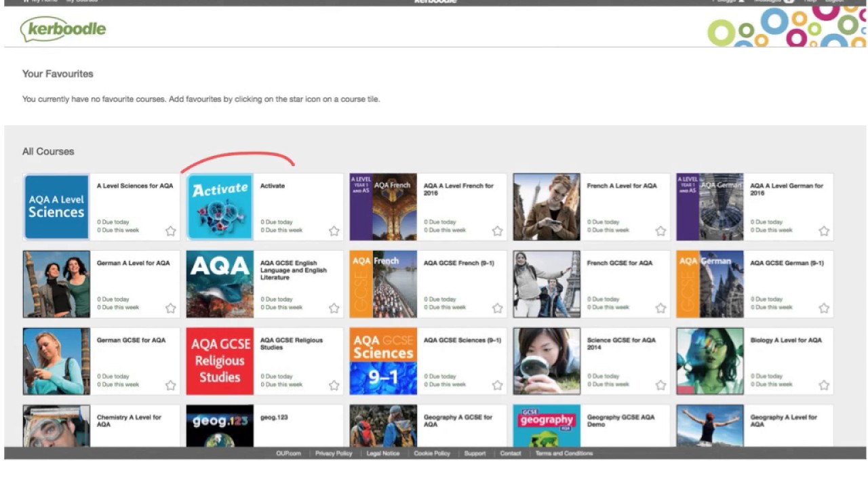Screen dimensions: 868x488
Task: Open AQA GCSE English Language and English Literature title
Action: [294, 270]
